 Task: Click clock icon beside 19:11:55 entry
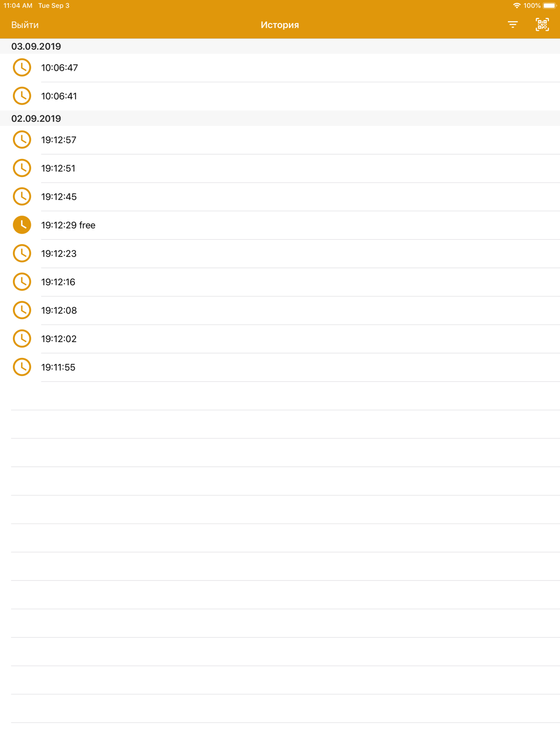point(22,367)
